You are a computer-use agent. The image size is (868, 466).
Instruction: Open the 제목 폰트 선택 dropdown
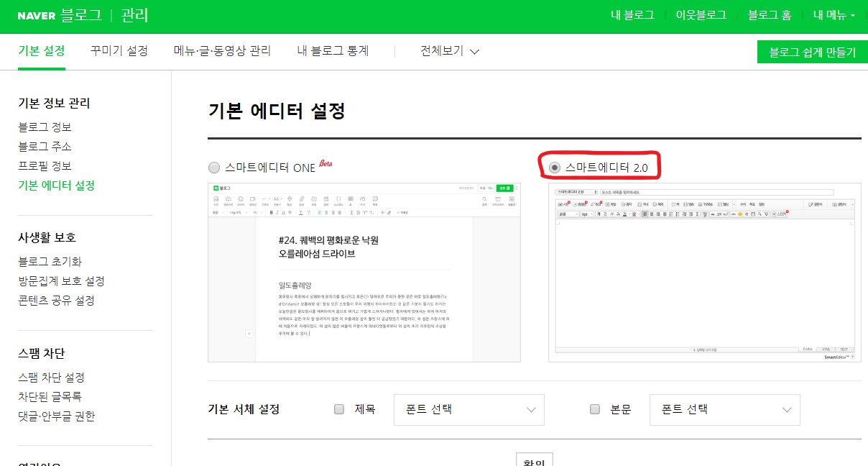click(x=469, y=409)
